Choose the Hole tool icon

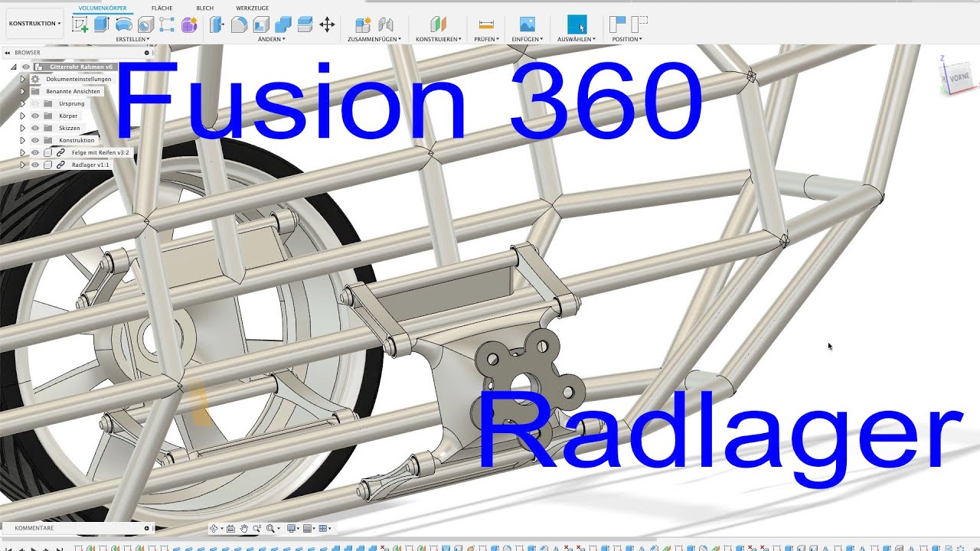point(145,24)
